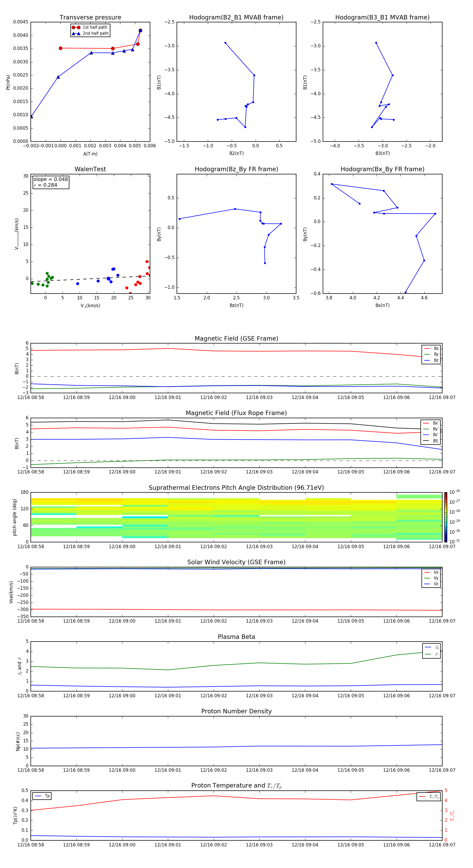The image size is (473, 868).
Task: Click the 'WalenTest' plot title
Action: click(x=90, y=169)
